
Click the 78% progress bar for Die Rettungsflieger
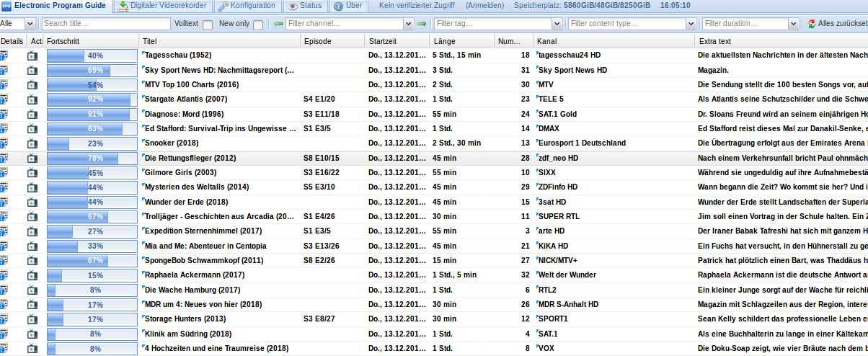coord(92,158)
